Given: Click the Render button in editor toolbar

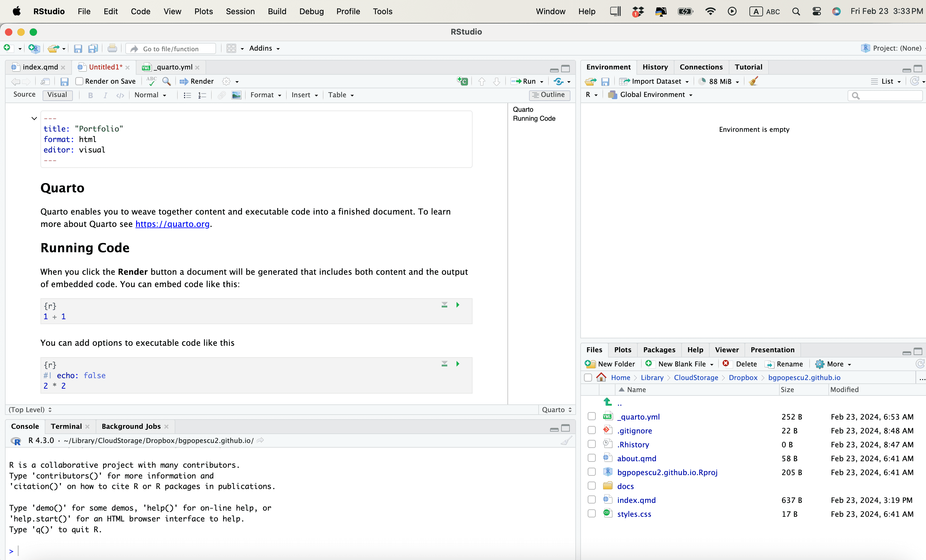Looking at the screenshot, I should (197, 81).
